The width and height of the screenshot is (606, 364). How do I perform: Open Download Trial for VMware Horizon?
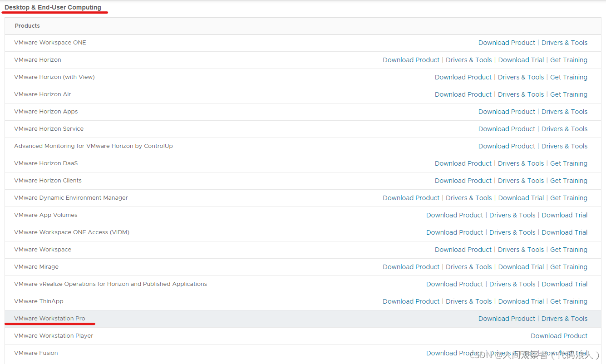[x=521, y=60]
